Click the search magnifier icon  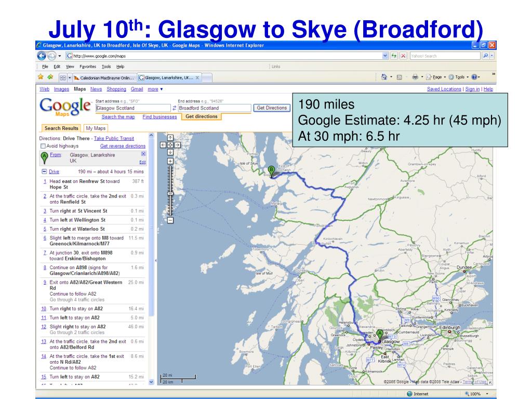[x=486, y=56]
